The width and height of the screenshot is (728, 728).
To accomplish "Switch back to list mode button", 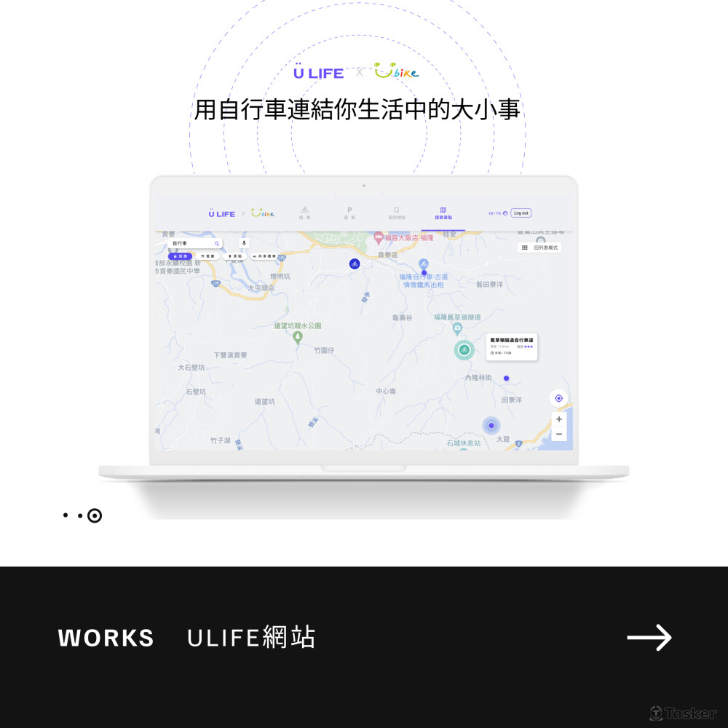I will (539, 248).
